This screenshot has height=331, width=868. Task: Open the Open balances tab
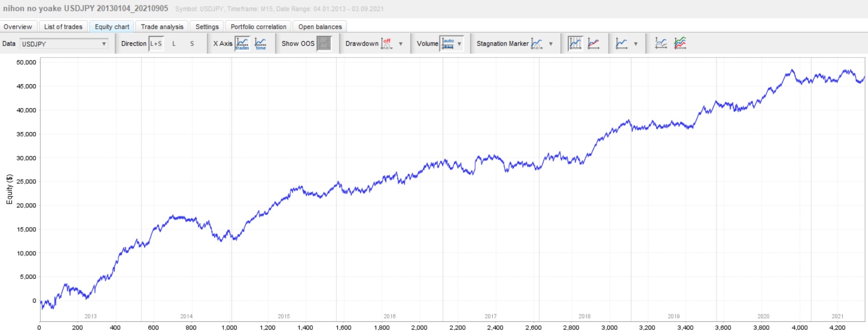tap(320, 27)
